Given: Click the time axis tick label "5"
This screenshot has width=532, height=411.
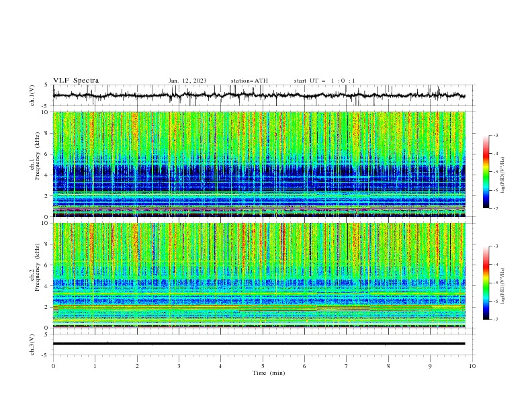Looking at the screenshot, I should tap(263, 366).
